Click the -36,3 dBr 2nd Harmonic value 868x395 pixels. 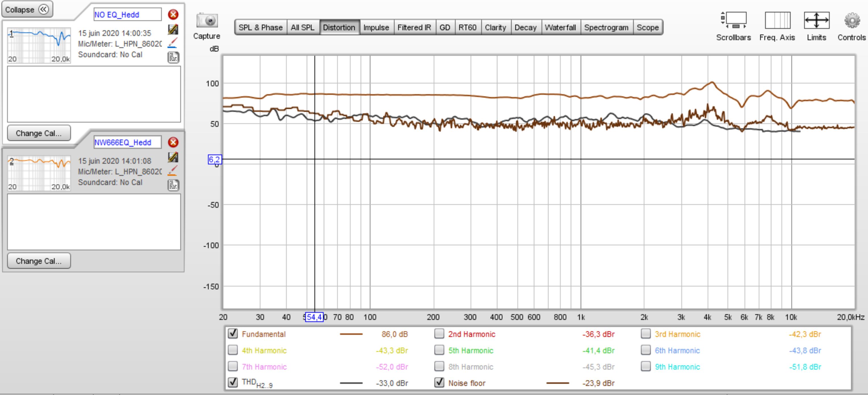coord(598,334)
